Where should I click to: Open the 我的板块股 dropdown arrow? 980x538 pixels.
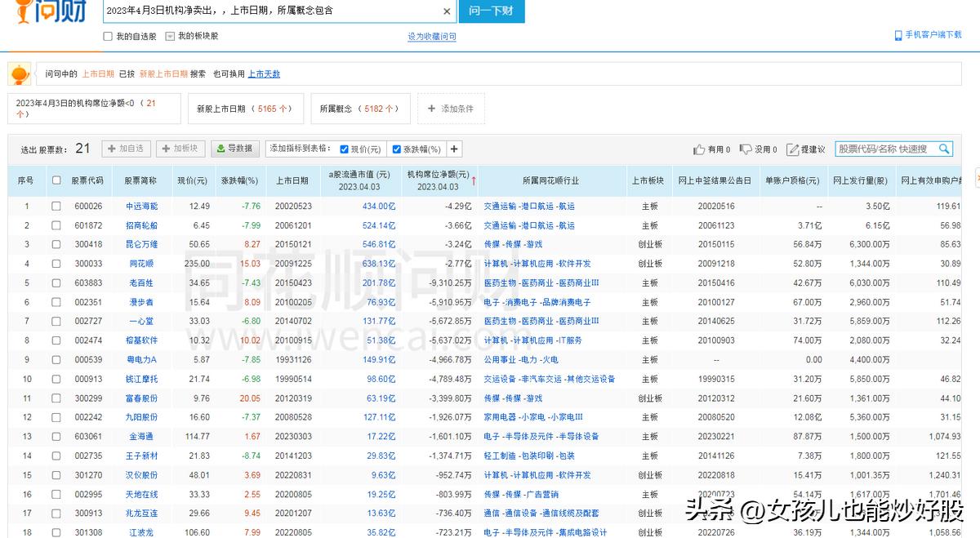click(169, 36)
